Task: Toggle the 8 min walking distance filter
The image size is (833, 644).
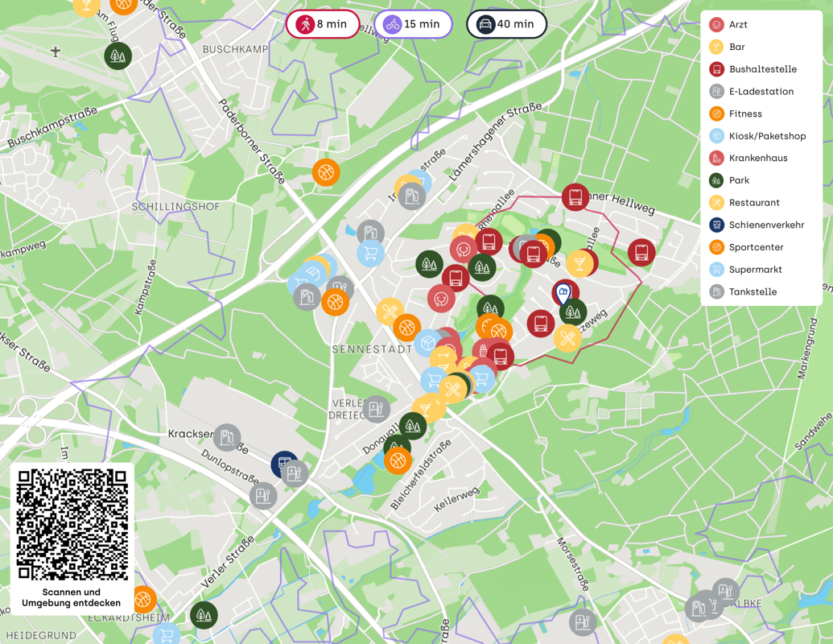Action: 322,24
